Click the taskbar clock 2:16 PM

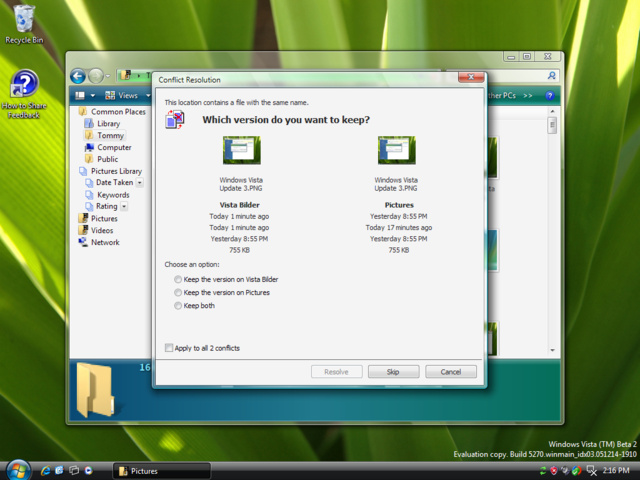[x=616, y=471]
